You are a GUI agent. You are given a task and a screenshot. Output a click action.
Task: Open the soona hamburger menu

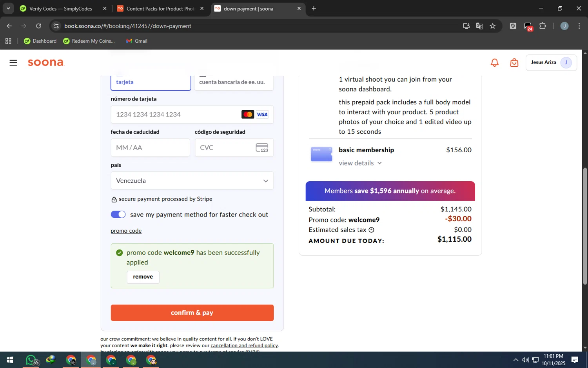[13, 63]
